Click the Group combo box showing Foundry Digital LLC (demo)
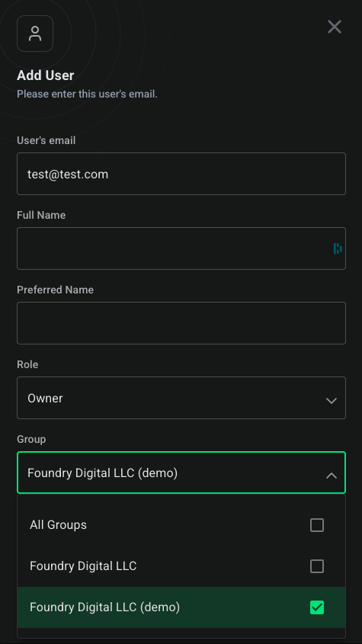This screenshot has height=644, width=362. [181, 473]
